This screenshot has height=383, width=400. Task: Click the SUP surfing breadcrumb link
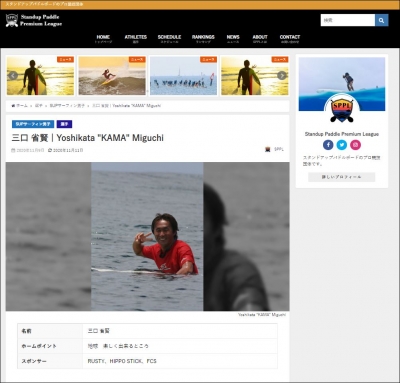pos(67,106)
